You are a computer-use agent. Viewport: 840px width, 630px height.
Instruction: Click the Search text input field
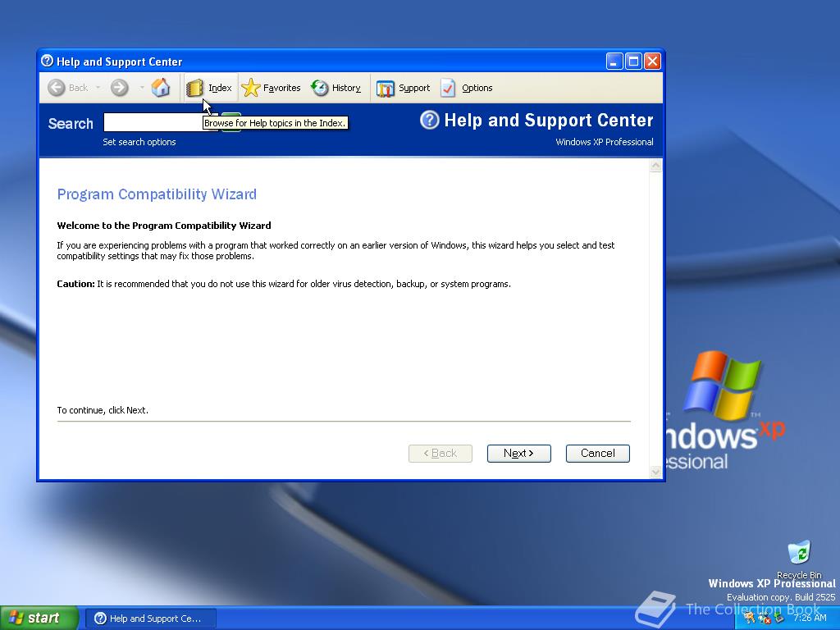click(x=161, y=122)
